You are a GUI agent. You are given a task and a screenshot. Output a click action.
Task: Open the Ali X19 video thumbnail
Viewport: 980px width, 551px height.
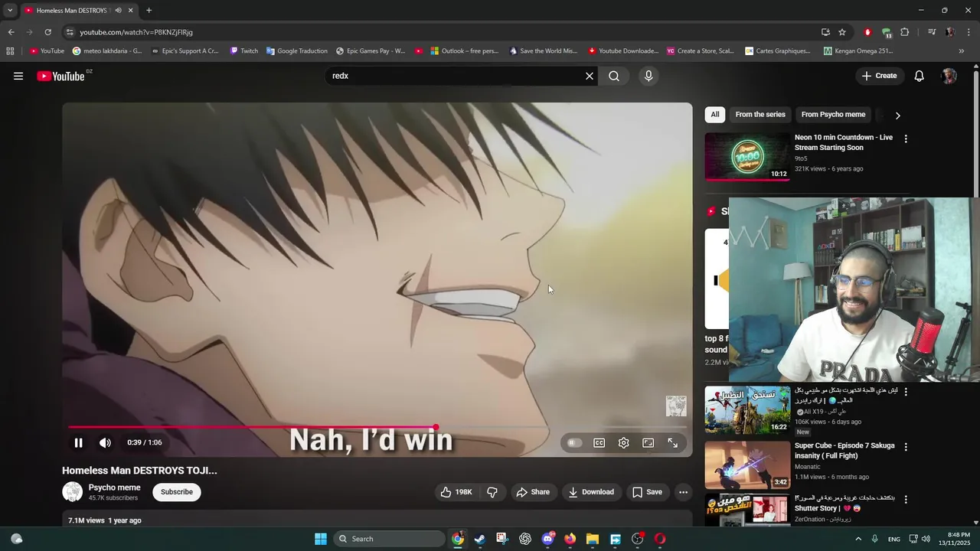click(x=747, y=410)
